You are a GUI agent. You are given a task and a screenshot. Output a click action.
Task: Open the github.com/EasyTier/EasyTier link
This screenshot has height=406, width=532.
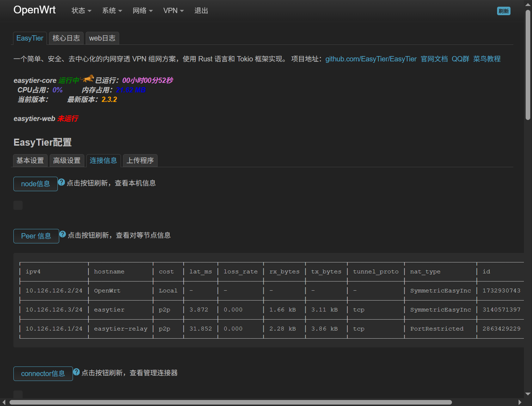(x=371, y=59)
